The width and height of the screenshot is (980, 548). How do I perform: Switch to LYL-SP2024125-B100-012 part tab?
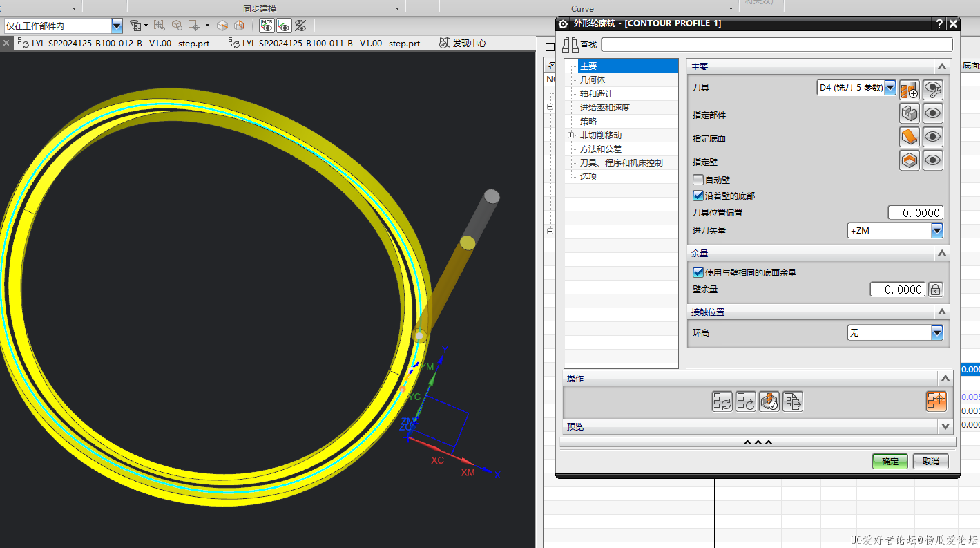click(113, 43)
